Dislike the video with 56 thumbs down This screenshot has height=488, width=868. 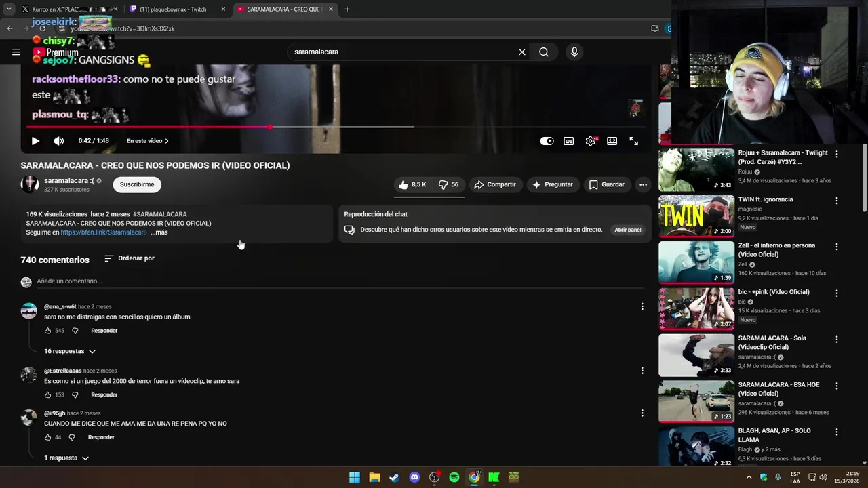coord(449,184)
